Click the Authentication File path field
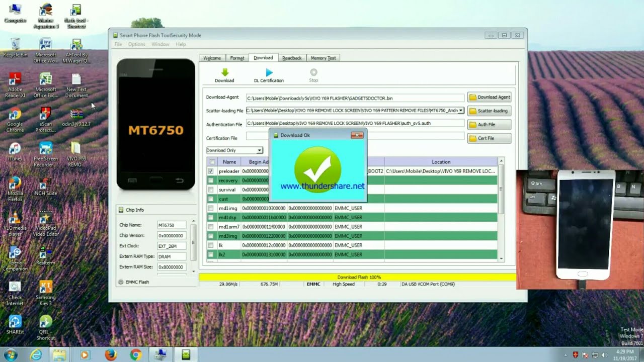The height and width of the screenshot is (362, 644). pos(355,123)
